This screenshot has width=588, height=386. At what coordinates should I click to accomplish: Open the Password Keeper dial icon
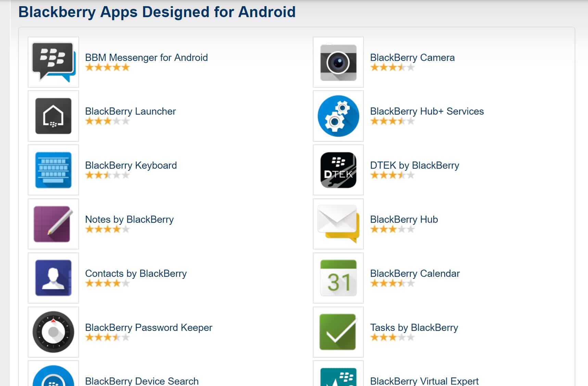tap(53, 332)
